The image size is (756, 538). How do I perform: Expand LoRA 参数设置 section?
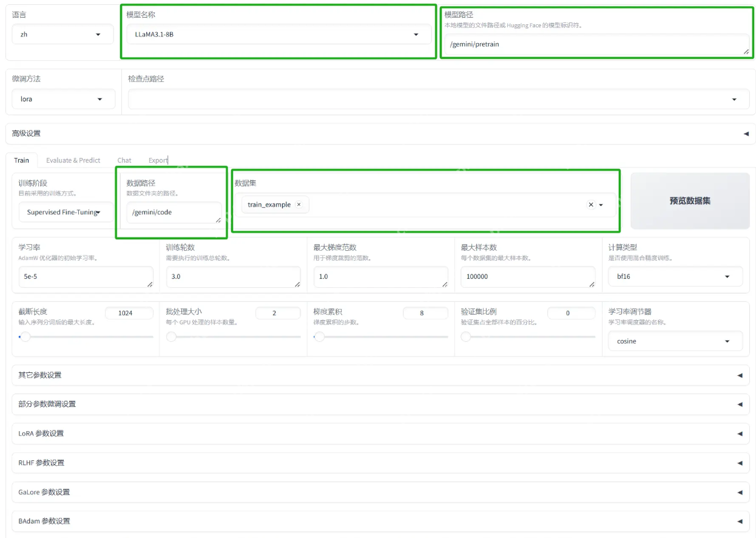coord(380,434)
